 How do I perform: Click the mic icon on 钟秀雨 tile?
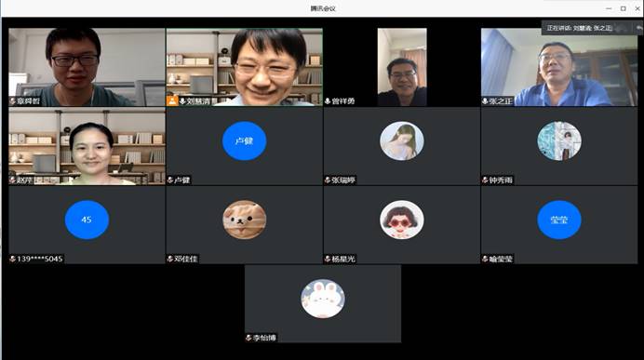point(485,180)
